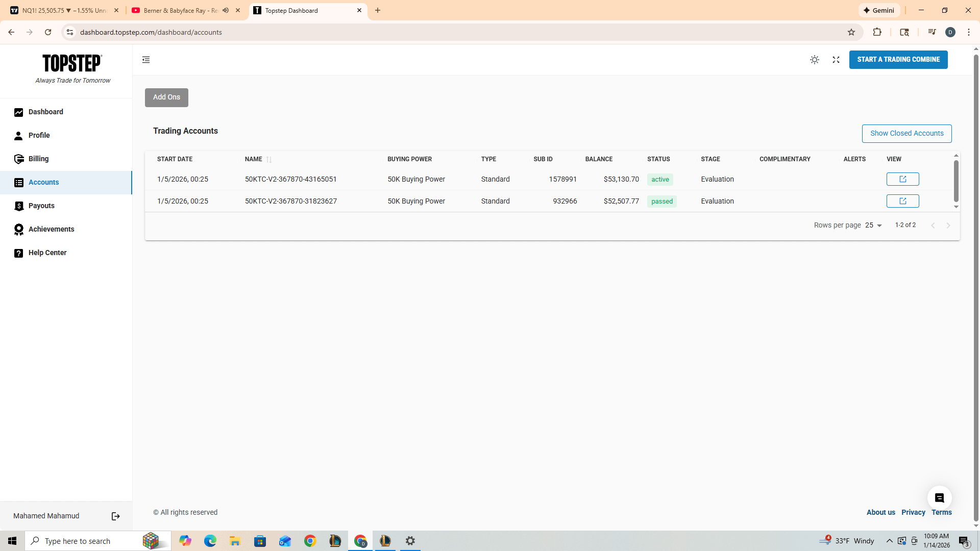Collapse the sidebar with hamburger icon
Screen dimensions: 980x551
click(x=146, y=60)
